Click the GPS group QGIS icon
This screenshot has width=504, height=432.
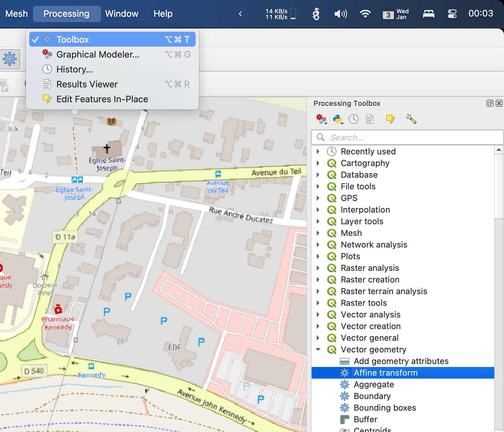pos(332,198)
